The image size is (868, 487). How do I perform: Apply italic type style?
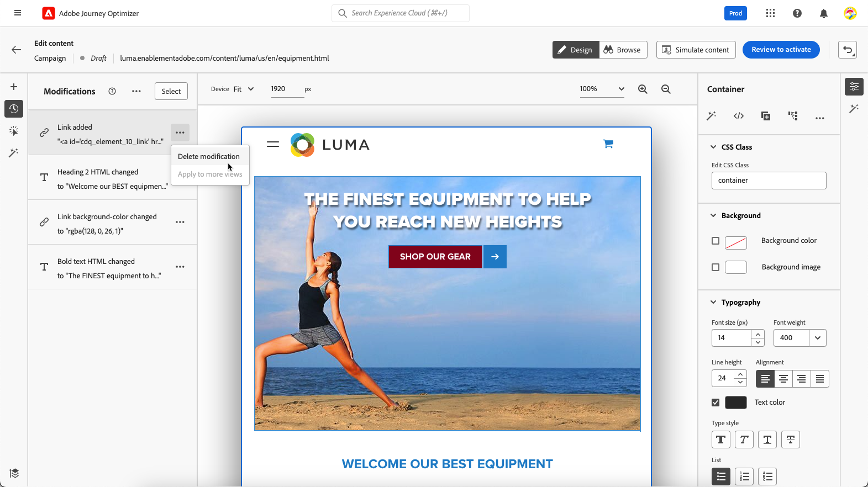click(x=744, y=440)
